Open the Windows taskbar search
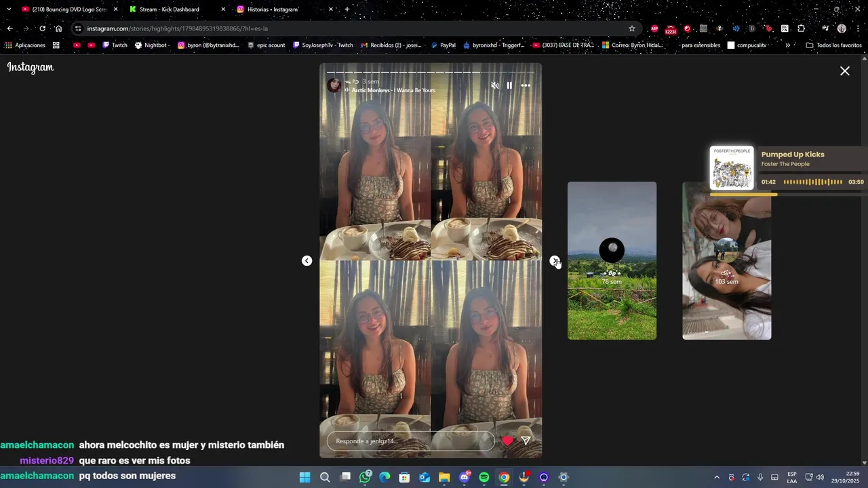868x488 pixels. [325, 477]
